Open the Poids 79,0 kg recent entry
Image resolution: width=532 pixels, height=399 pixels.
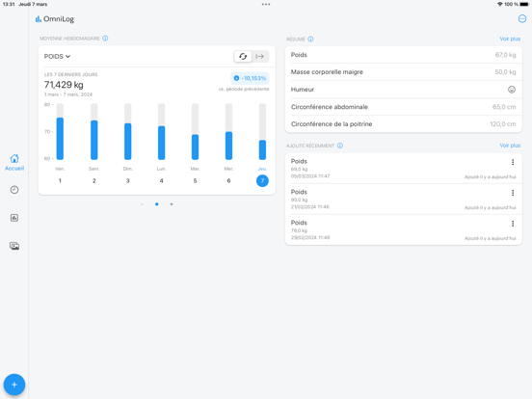404,229
